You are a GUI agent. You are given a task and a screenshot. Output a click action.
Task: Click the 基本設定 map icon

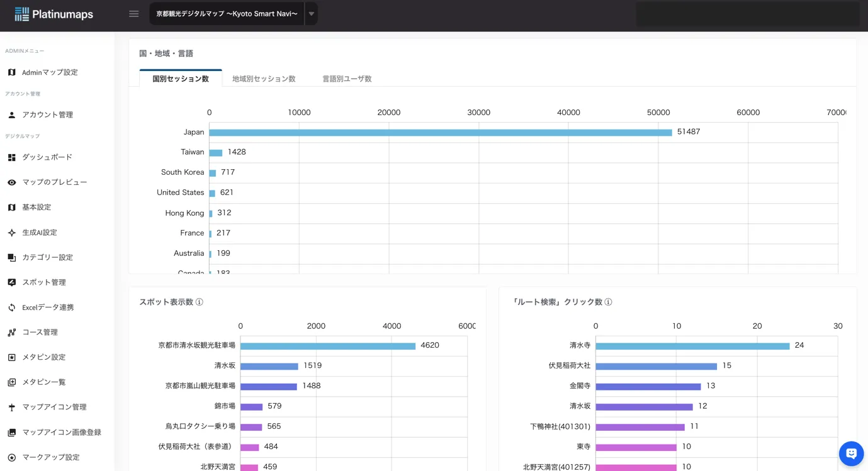(x=11, y=208)
